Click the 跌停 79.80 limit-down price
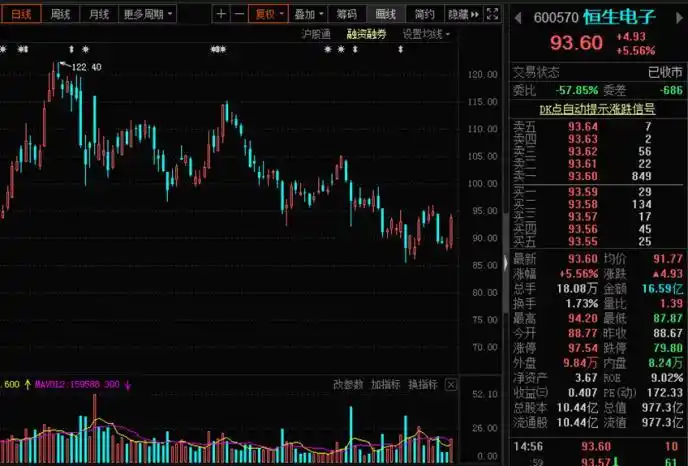This screenshot has width=688, height=466. (668, 348)
